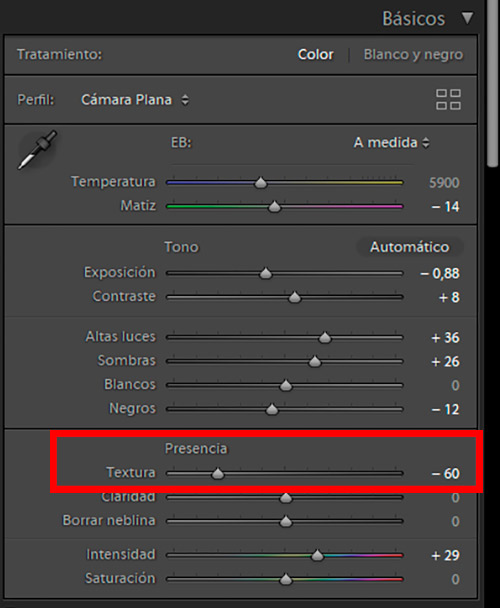Click the Textura slider handle
Viewport: 500px width, 608px height.
218,473
